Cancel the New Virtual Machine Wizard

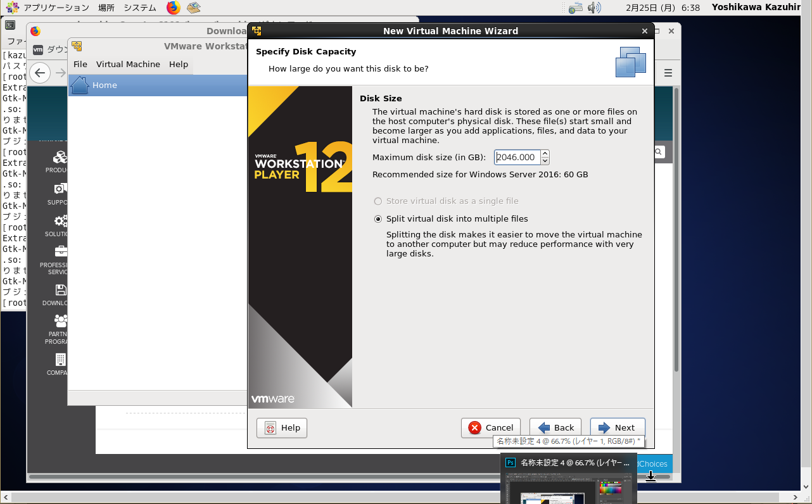point(491,427)
